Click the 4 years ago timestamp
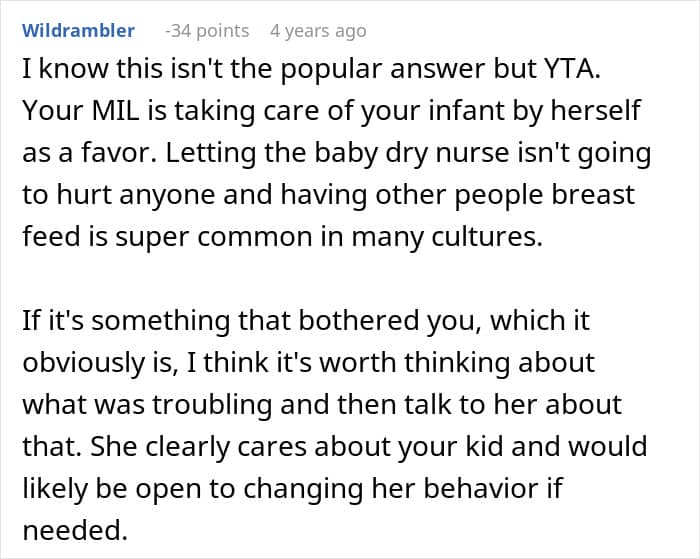This screenshot has height=559, width=700. (x=318, y=31)
